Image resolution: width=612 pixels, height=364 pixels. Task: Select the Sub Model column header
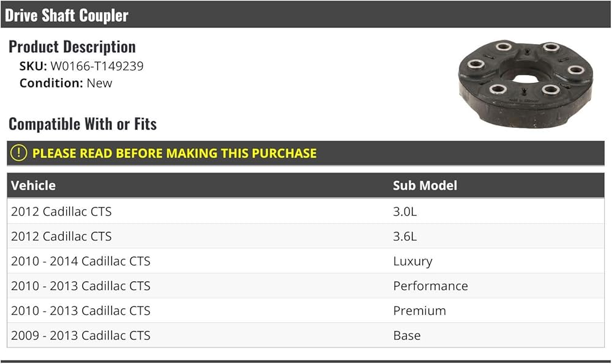point(425,185)
